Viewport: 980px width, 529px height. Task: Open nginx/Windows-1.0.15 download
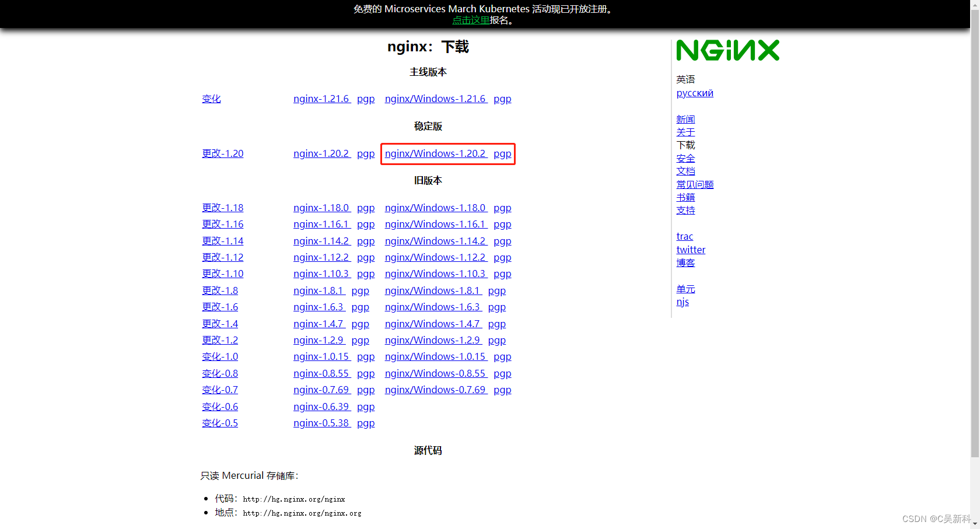point(436,356)
